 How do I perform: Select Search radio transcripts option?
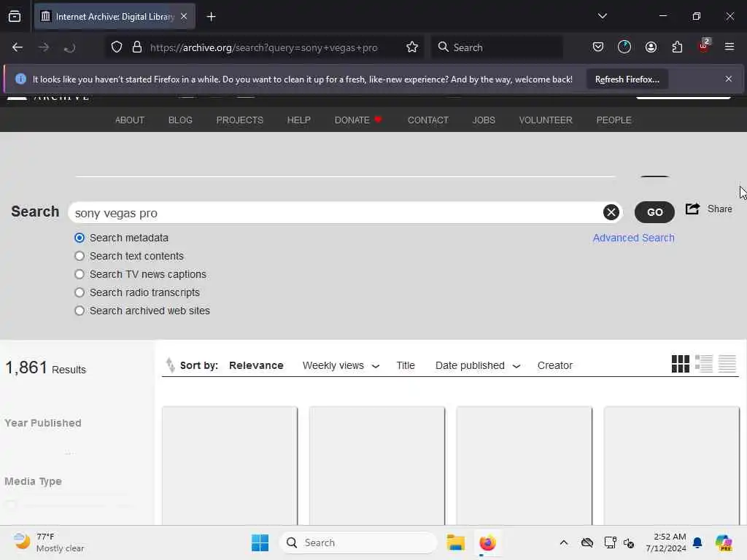tap(80, 292)
